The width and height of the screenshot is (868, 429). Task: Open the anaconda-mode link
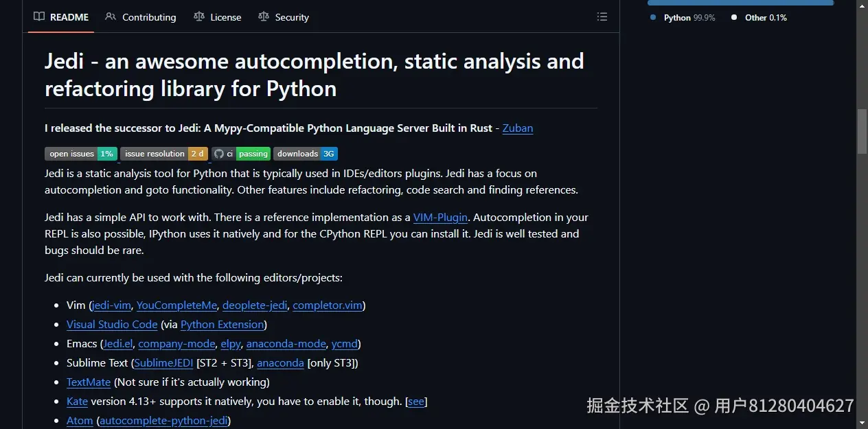point(286,344)
